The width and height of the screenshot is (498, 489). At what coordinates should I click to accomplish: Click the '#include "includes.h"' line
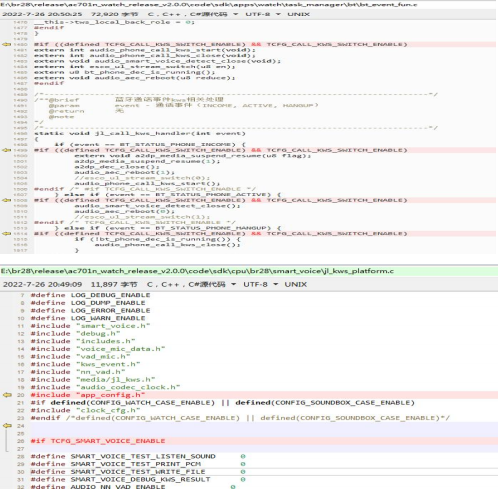click(x=83, y=341)
